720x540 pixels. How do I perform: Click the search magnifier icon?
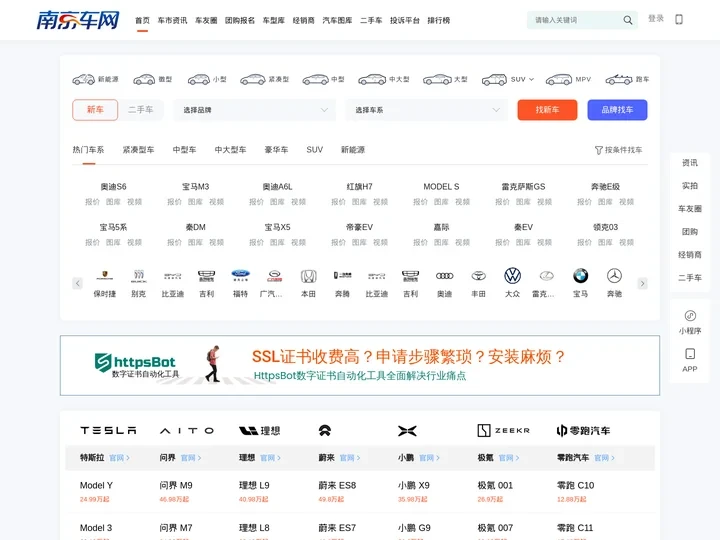(x=628, y=20)
